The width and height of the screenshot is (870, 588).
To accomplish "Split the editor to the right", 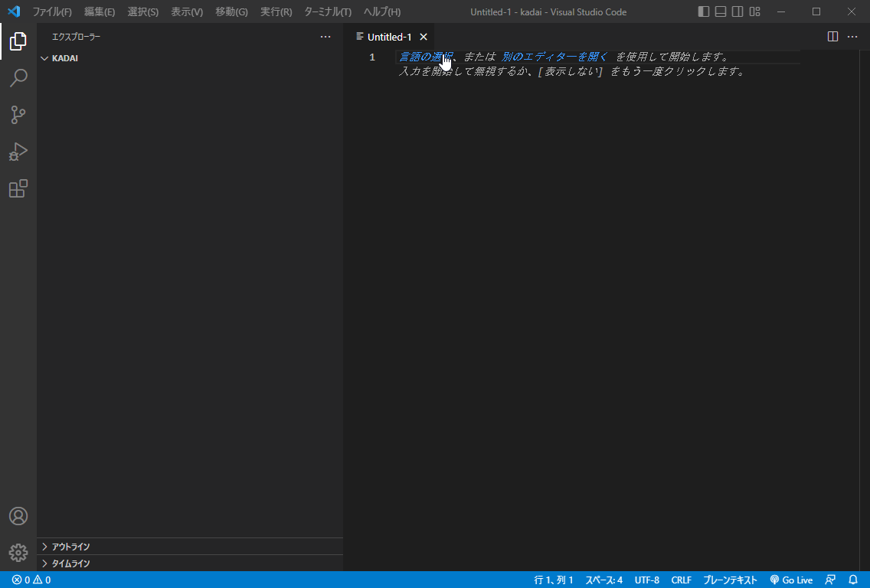I will pos(833,37).
